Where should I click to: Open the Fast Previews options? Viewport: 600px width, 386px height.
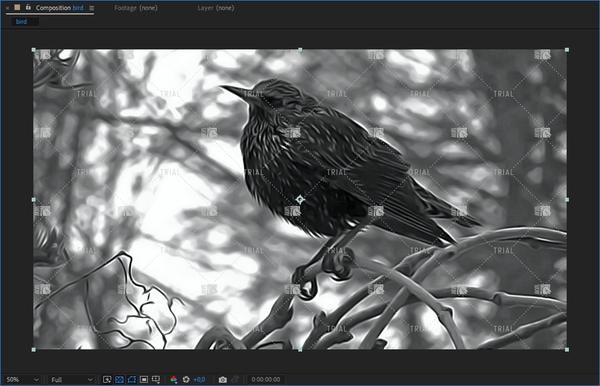pos(107,379)
